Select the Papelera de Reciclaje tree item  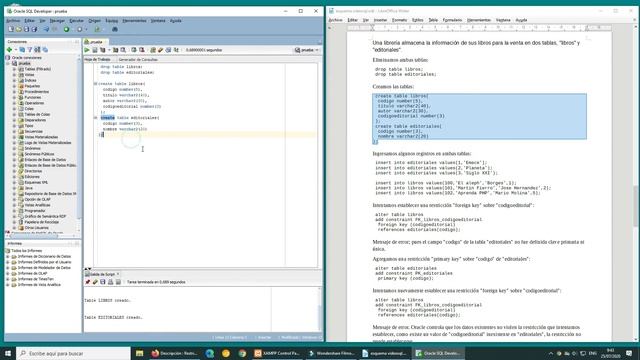pos(42,222)
